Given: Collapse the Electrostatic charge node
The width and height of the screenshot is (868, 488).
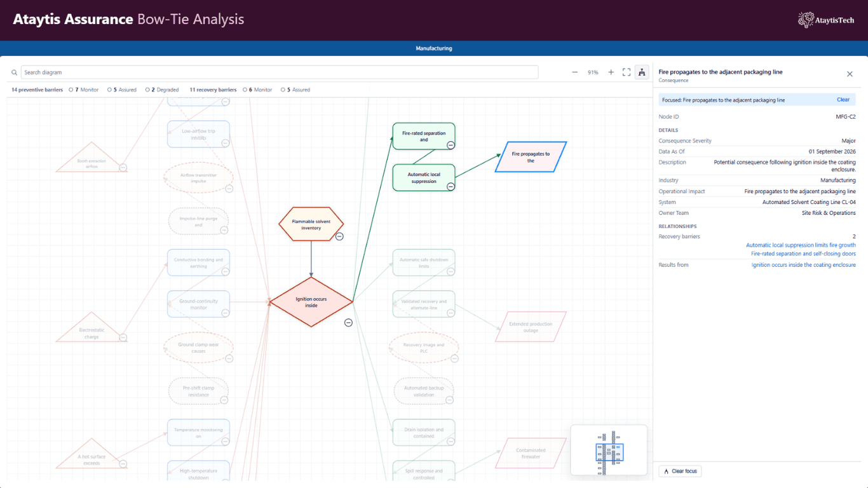Looking at the screenshot, I should (123, 337).
